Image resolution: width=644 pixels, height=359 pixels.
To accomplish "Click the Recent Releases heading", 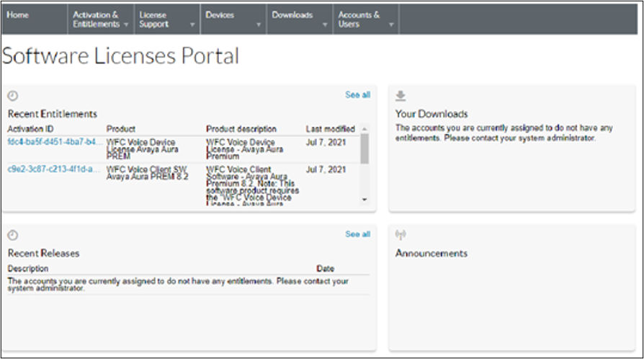I will 43,253.
